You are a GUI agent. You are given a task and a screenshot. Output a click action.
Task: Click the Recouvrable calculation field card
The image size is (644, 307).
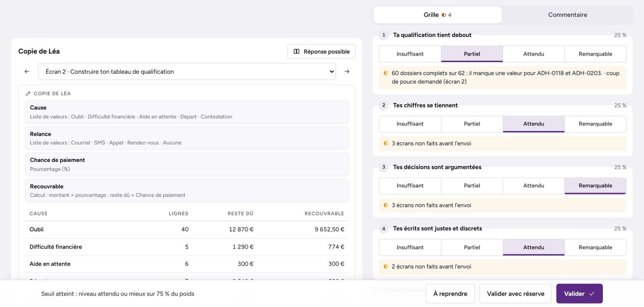187,191
